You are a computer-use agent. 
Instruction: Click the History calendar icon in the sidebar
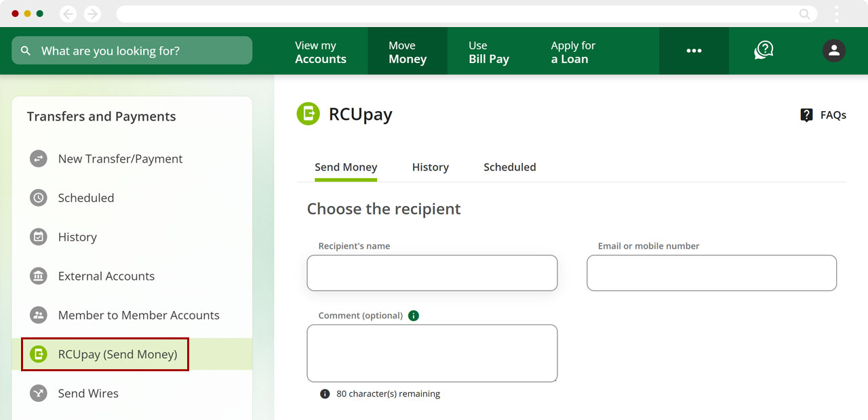point(39,237)
